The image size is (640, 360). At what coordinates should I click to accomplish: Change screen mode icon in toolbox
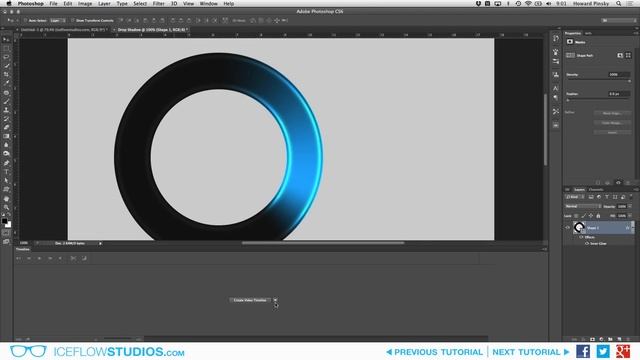(x=6, y=242)
